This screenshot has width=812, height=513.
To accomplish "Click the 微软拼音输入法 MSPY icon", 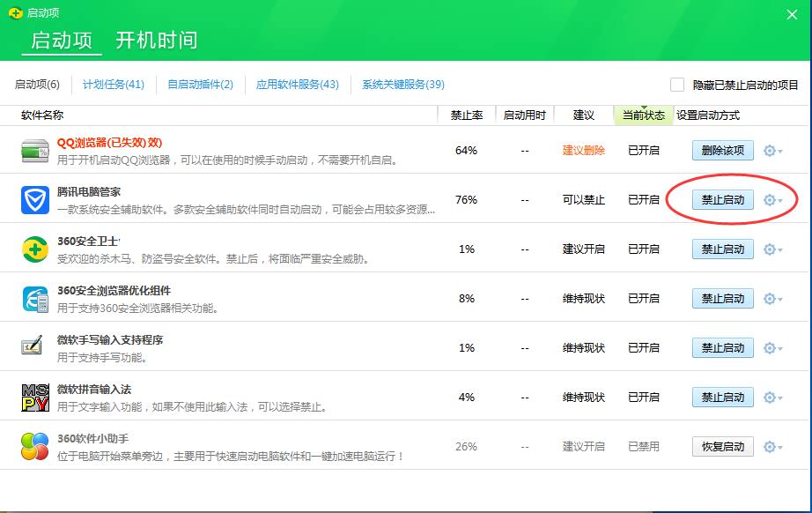I will click(x=35, y=398).
